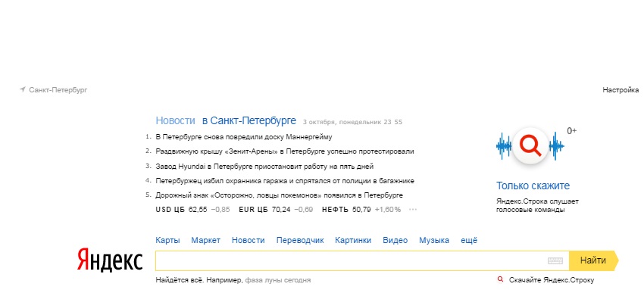Open Картинки service
The height and width of the screenshot is (290, 644).
(x=353, y=240)
